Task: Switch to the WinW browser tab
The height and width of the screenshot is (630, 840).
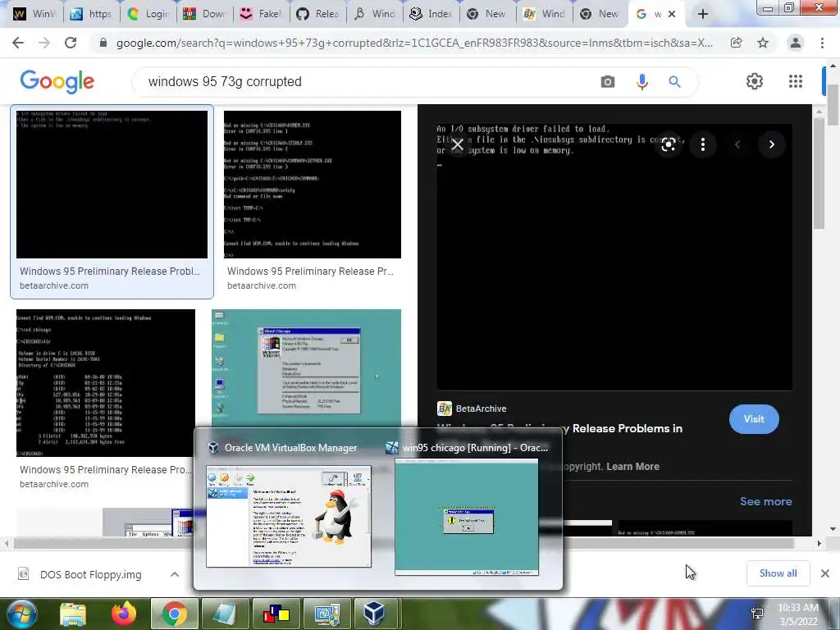Action: pyautogui.click(x=33, y=14)
